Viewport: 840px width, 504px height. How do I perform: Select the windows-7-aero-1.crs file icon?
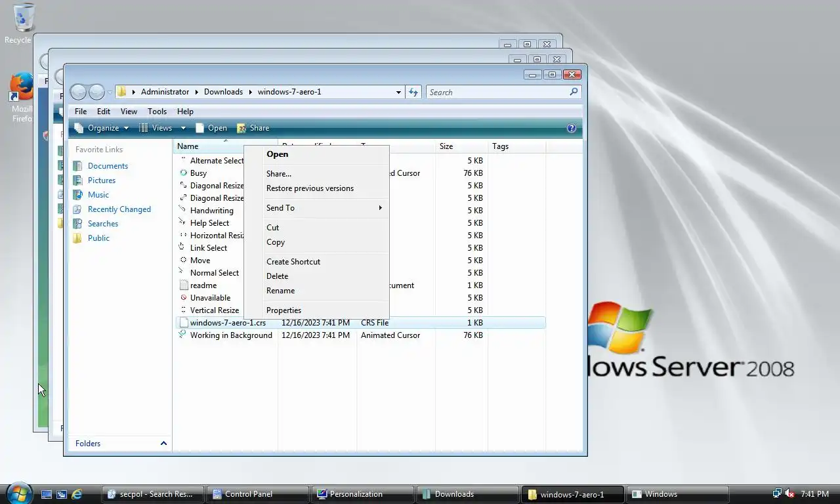[x=184, y=323]
